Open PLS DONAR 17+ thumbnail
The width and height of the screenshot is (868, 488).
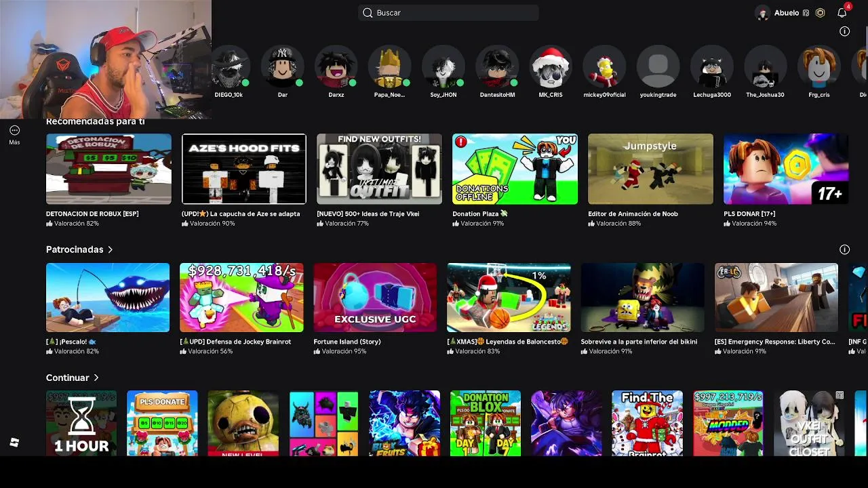coord(786,169)
